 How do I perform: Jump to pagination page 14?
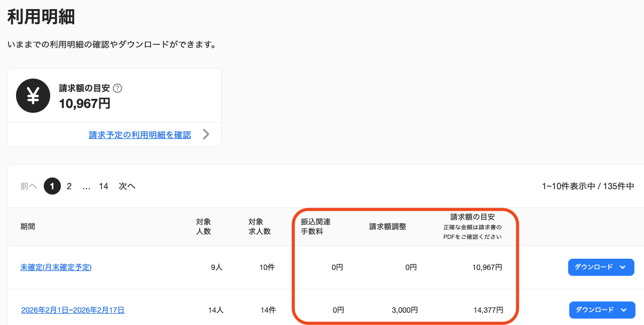(x=104, y=186)
